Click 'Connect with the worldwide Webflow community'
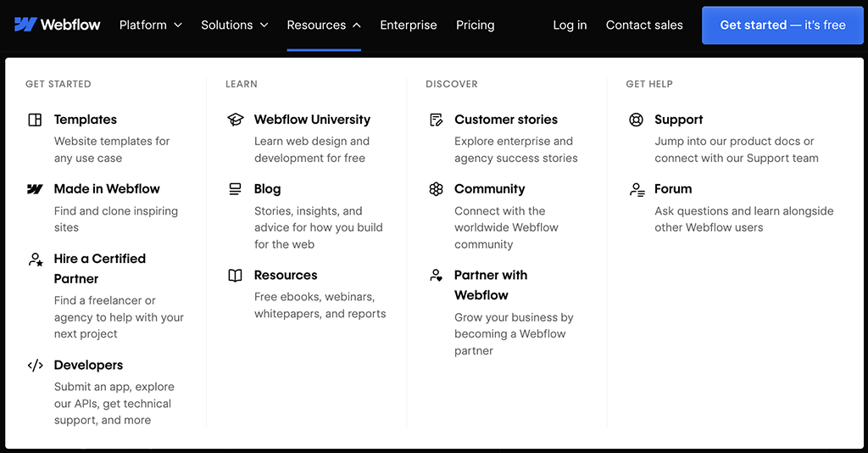Image resolution: width=868 pixels, height=453 pixels. pos(506,227)
